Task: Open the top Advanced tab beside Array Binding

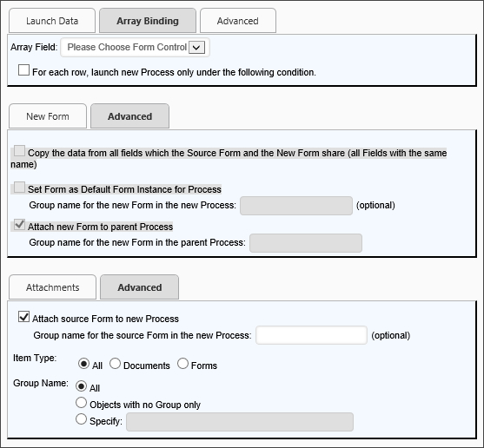Action: [x=238, y=21]
